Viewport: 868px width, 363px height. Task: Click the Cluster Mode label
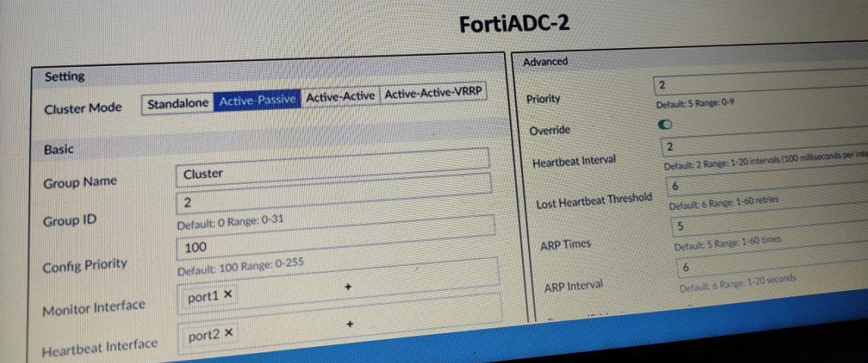click(82, 108)
